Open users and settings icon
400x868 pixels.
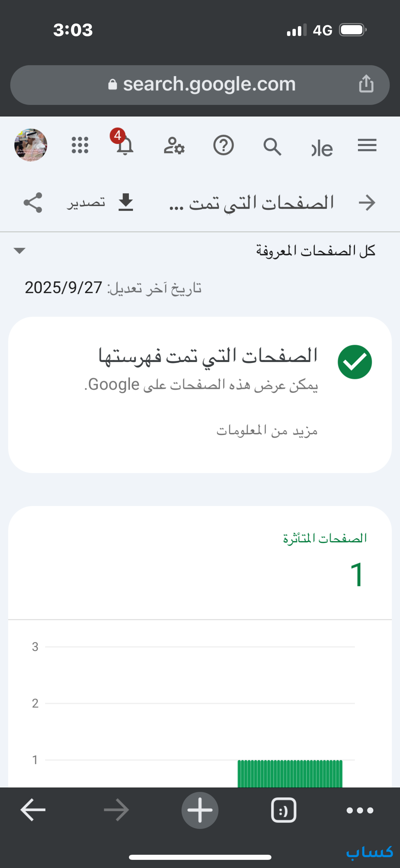[174, 146]
